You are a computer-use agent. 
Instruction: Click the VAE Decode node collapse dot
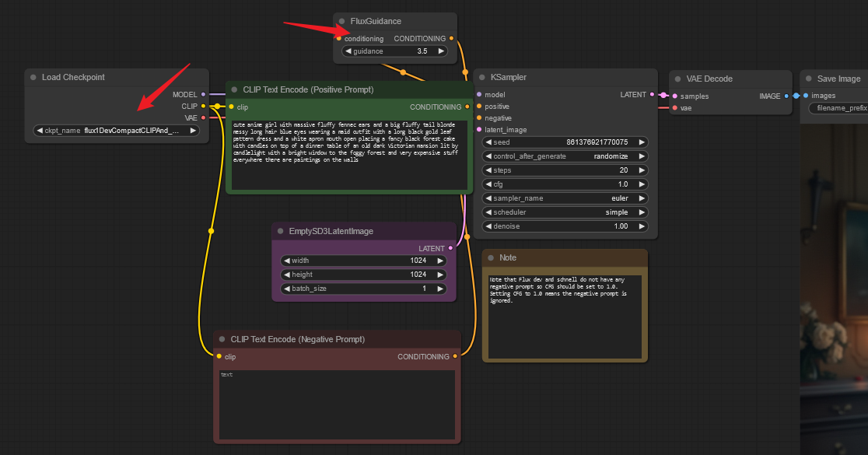(x=678, y=79)
